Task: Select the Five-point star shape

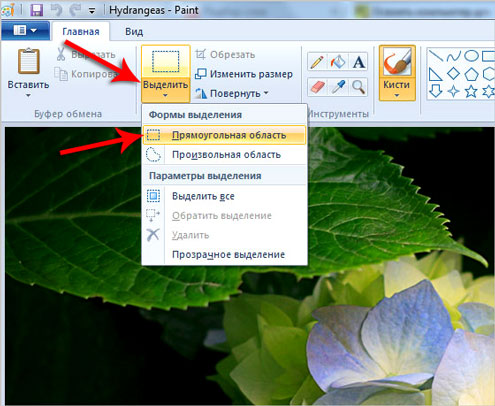Action: [471, 91]
